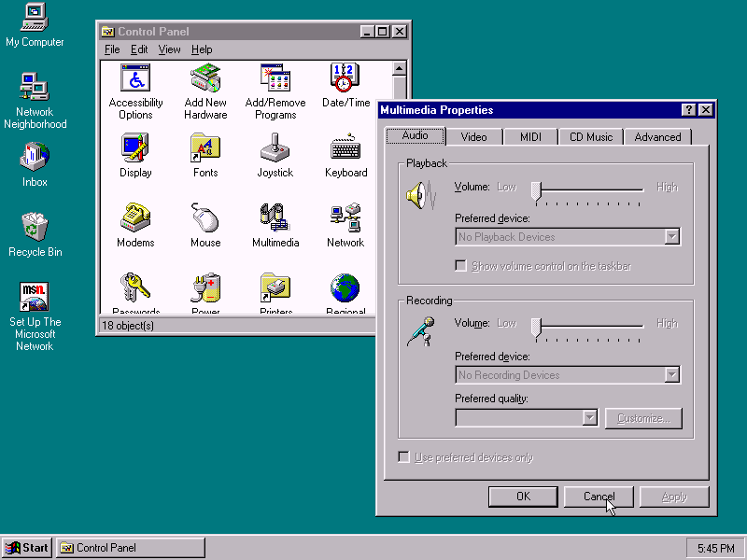Click the Recording volume slider thumb
747x560 pixels.
pos(536,329)
